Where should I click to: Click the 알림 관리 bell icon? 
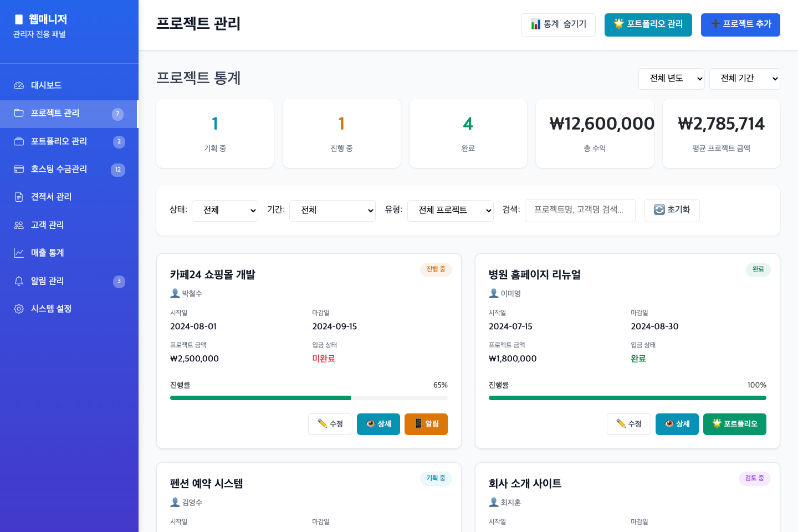point(19,281)
